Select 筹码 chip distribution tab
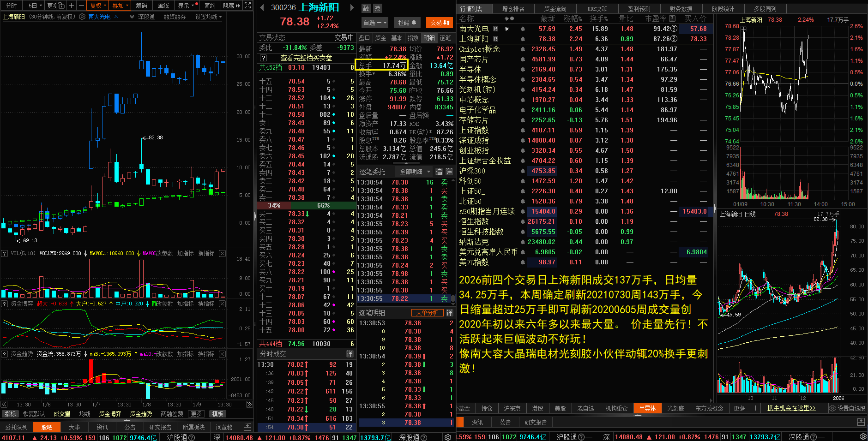This screenshot has width=868, height=441. point(141,6)
